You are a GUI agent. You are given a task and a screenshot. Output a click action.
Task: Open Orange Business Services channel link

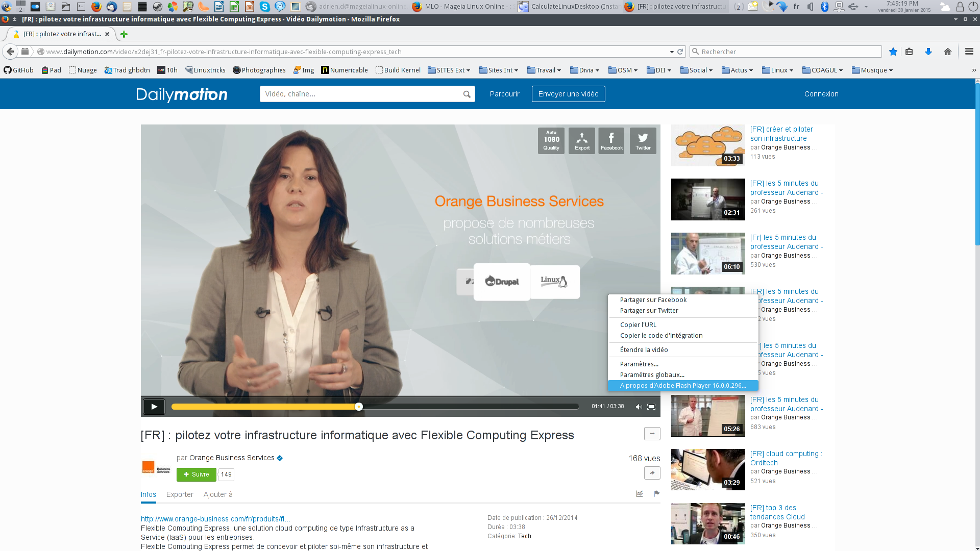232,458
